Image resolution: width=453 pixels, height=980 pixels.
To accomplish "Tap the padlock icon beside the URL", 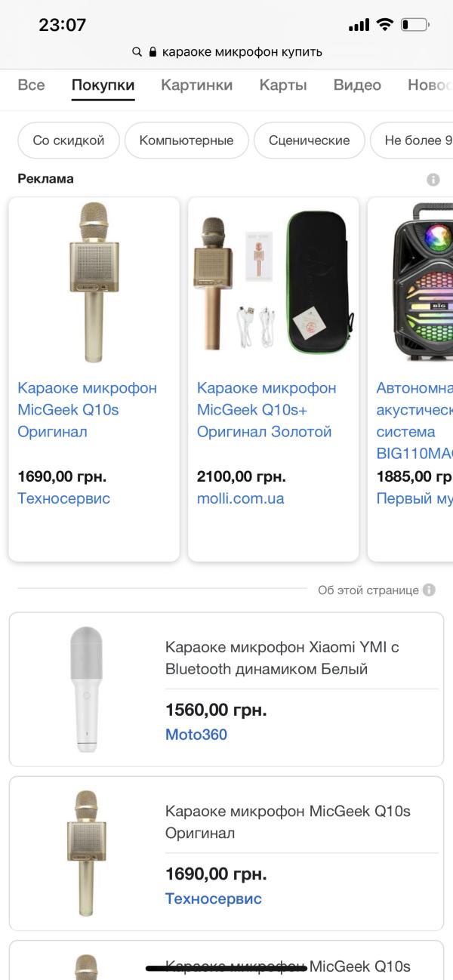I will point(153,52).
